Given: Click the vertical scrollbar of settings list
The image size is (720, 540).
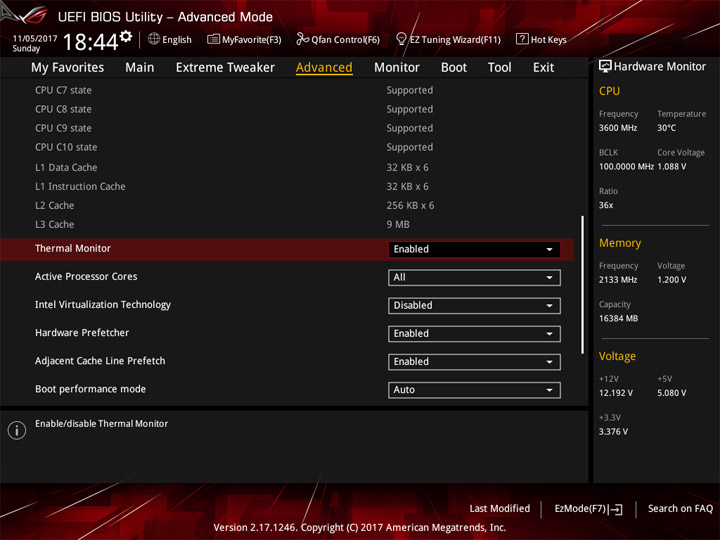Looking at the screenshot, I should click(582, 285).
